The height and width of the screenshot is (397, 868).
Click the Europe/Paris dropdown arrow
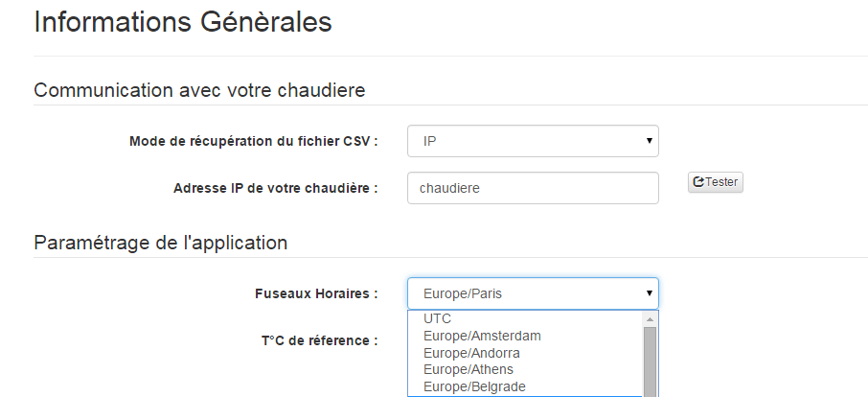pos(649,293)
